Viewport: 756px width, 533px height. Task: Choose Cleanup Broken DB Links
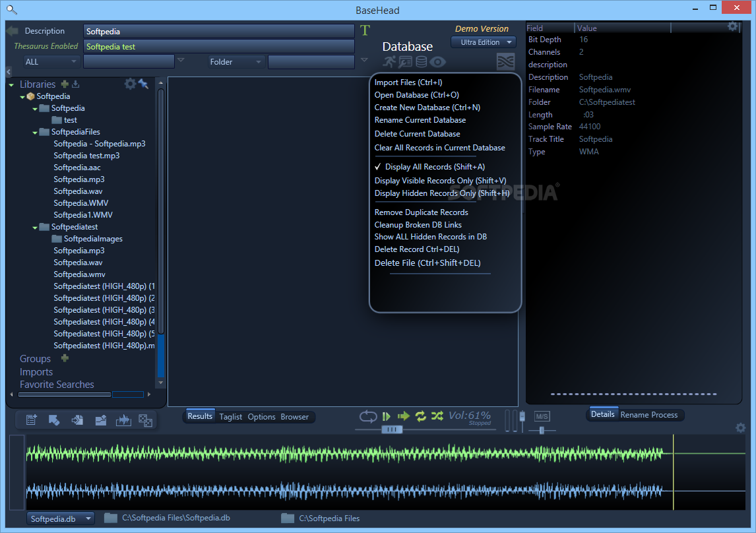point(418,225)
